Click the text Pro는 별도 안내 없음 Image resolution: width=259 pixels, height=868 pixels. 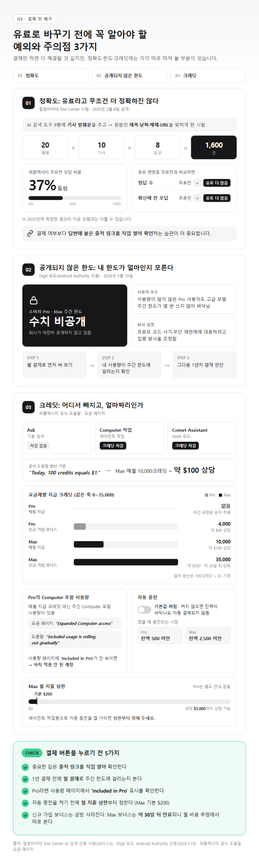click(x=212, y=686)
